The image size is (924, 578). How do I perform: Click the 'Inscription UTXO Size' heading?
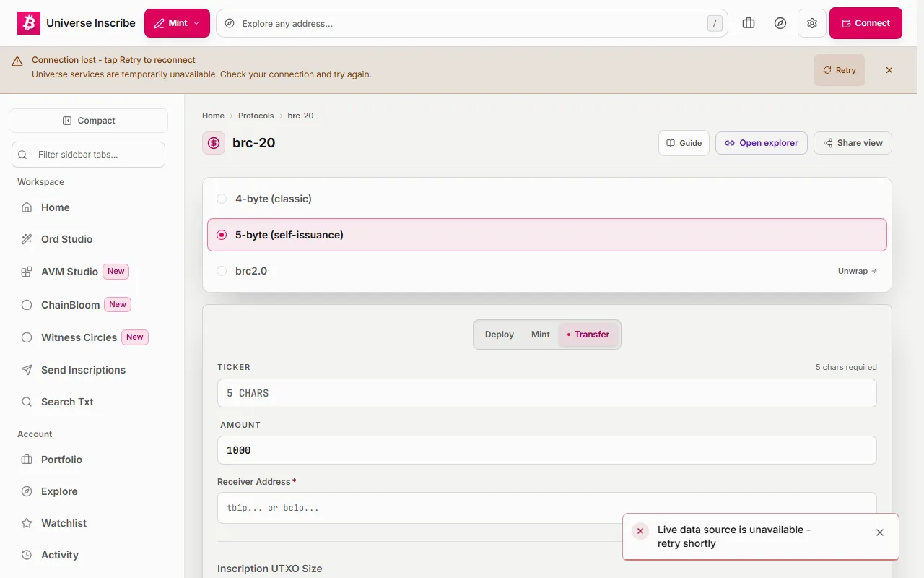coord(270,569)
